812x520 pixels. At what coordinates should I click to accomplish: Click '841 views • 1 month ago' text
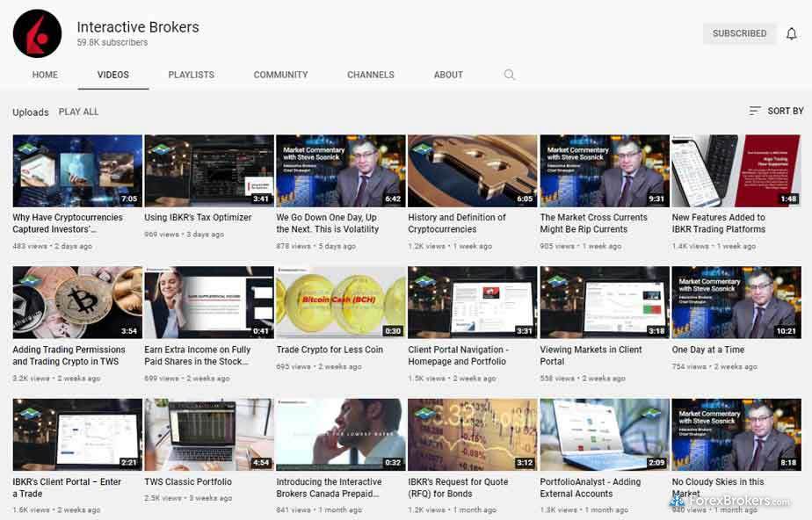tap(319, 509)
